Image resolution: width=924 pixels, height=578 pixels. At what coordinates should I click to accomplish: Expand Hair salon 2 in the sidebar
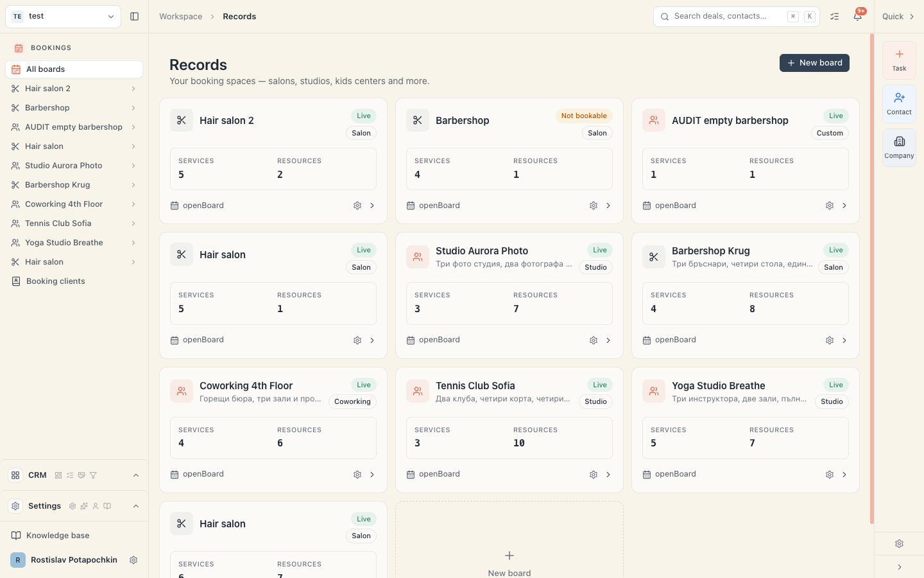(133, 89)
